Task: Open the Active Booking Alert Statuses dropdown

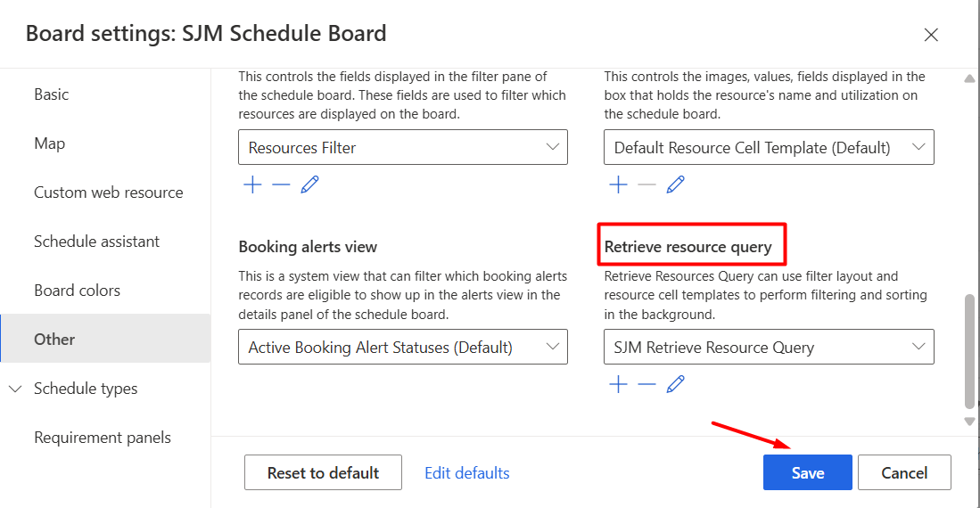Action: [402, 348]
